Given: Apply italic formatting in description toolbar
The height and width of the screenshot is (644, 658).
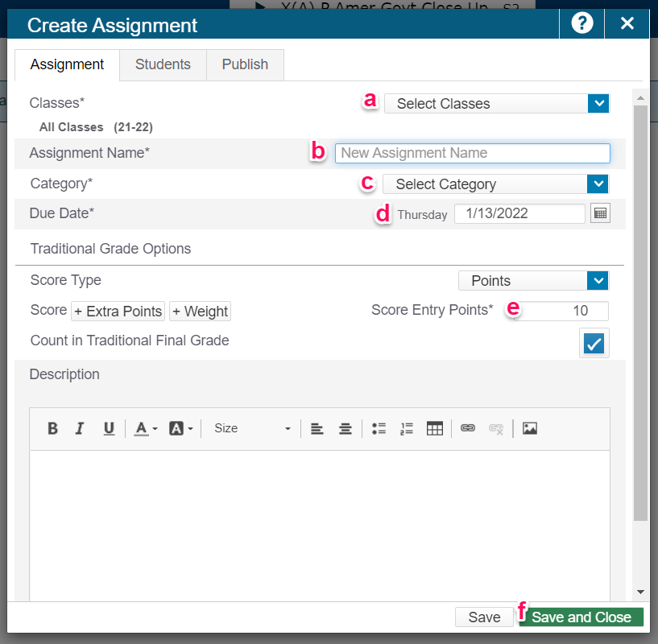Looking at the screenshot, I should point(80,428).
